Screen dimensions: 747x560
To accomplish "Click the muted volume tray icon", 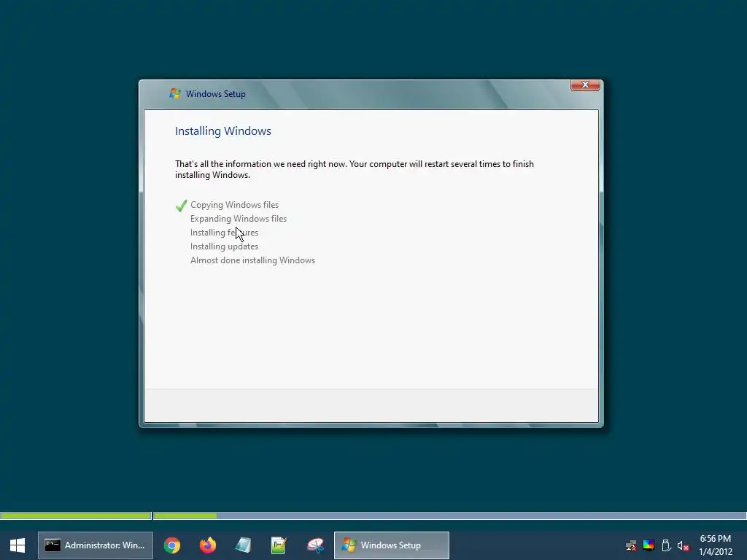I will [x=683, y=545].
